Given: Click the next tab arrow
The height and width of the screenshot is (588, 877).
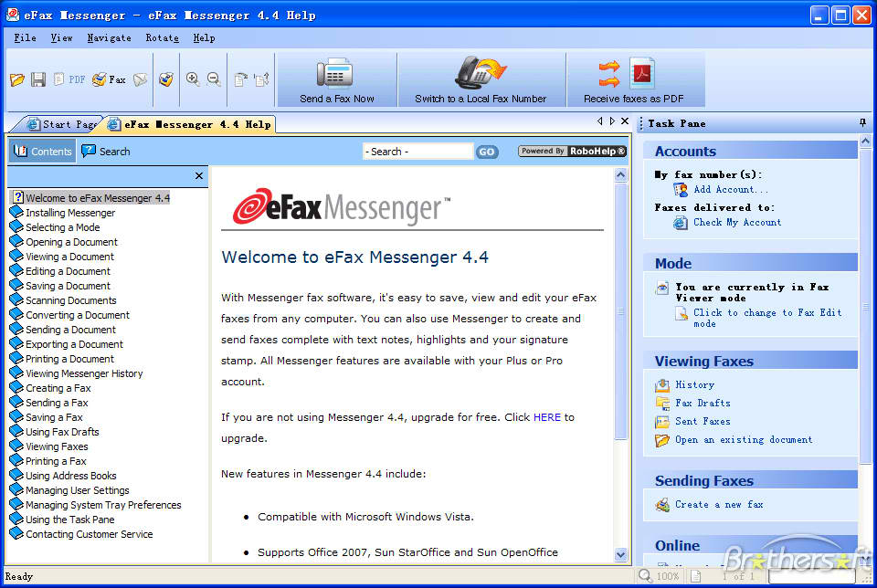Looking at the screenshot, I should pos(612,121).
